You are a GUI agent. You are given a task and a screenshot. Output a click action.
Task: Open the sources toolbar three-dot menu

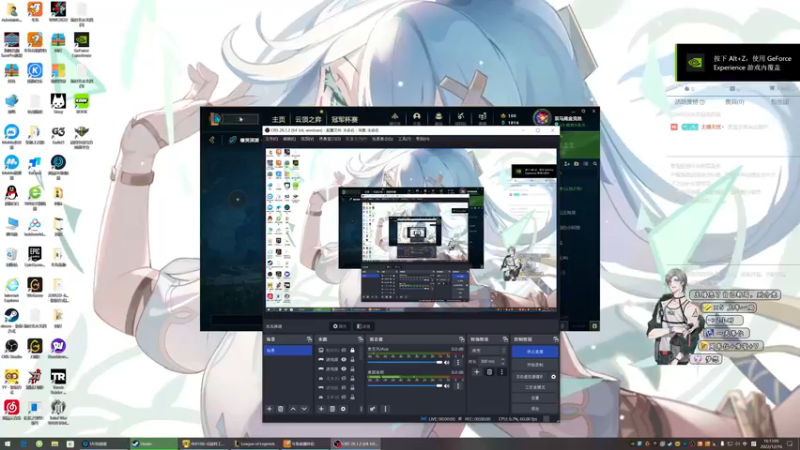(x=361, y=409)
